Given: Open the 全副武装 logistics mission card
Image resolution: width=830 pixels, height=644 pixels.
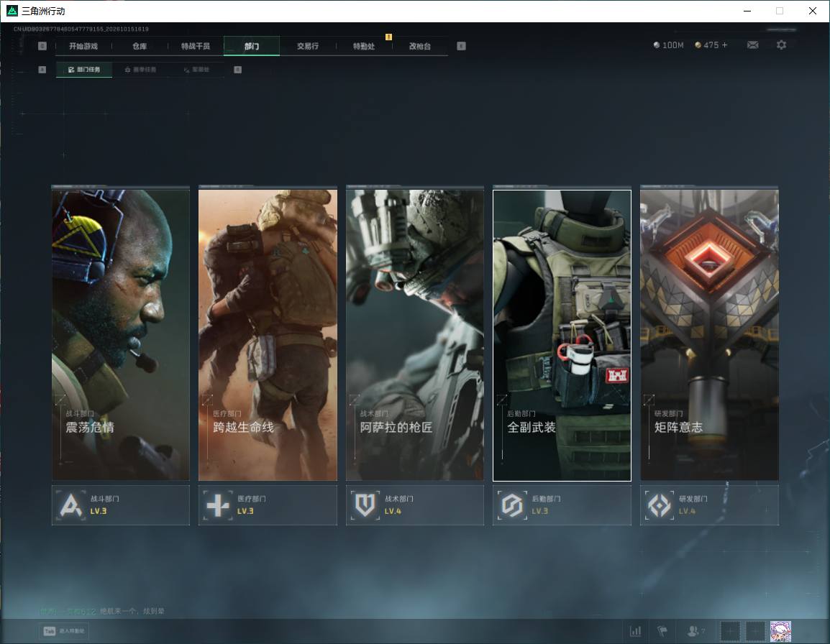Looking at the screenshot, I should tap(562, 335).
